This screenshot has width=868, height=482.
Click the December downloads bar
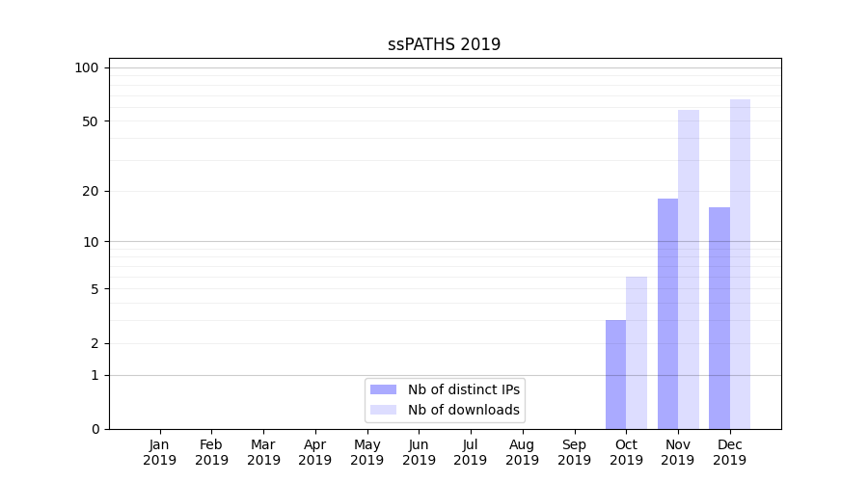(740, 264)
